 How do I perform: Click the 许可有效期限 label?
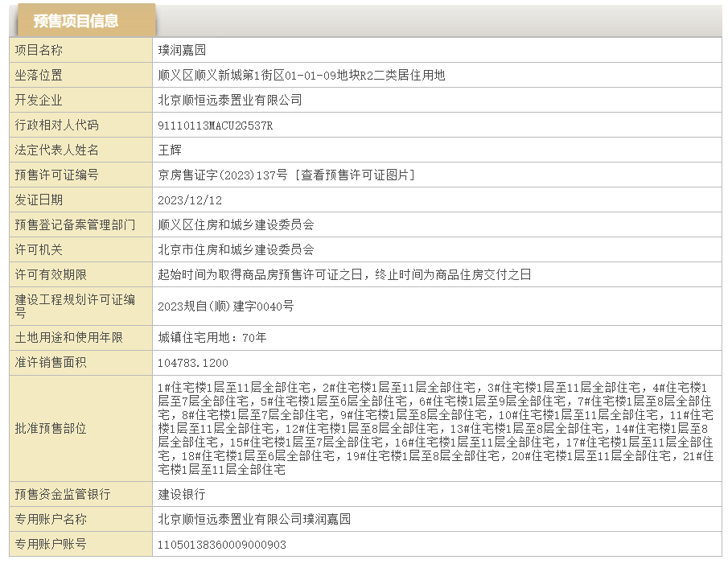point(51,275)
